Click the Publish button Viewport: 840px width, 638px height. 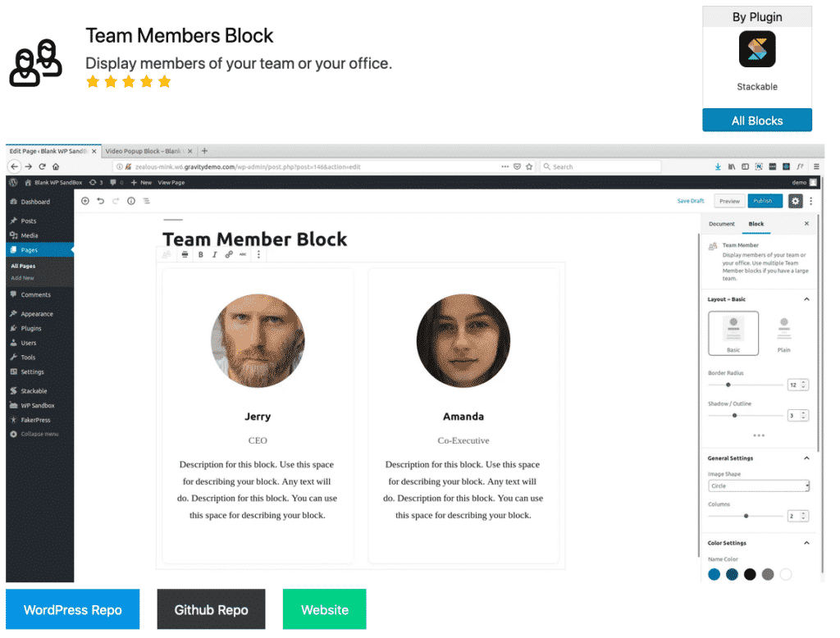tap(765, 201)
